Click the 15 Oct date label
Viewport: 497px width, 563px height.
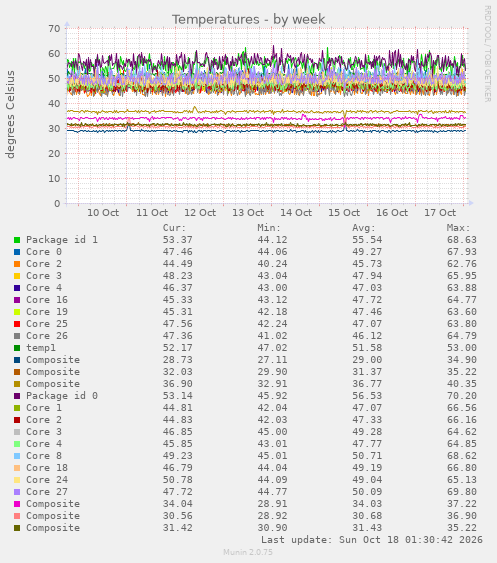pyautogui.click(x=344, y=213)
